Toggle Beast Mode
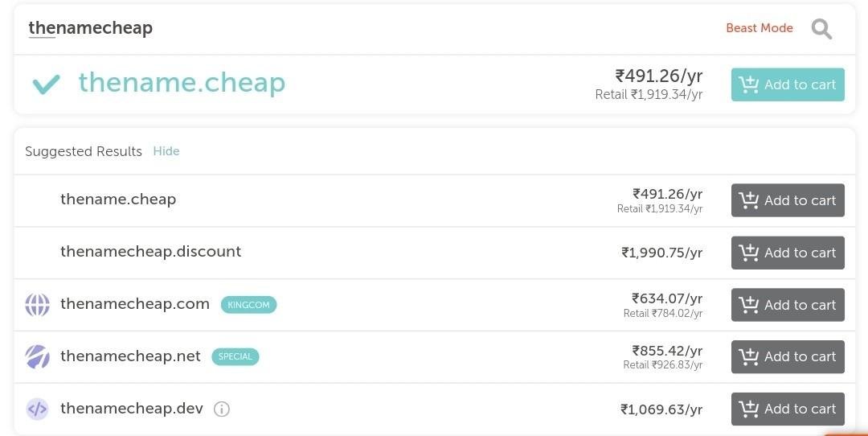 [759, 27]
